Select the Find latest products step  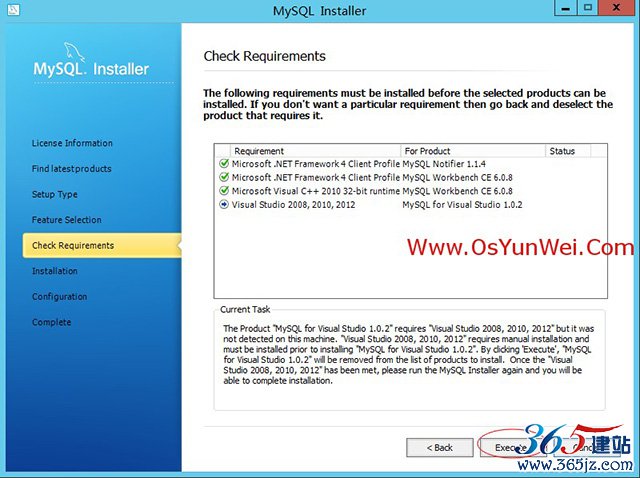tap(71, 169)
